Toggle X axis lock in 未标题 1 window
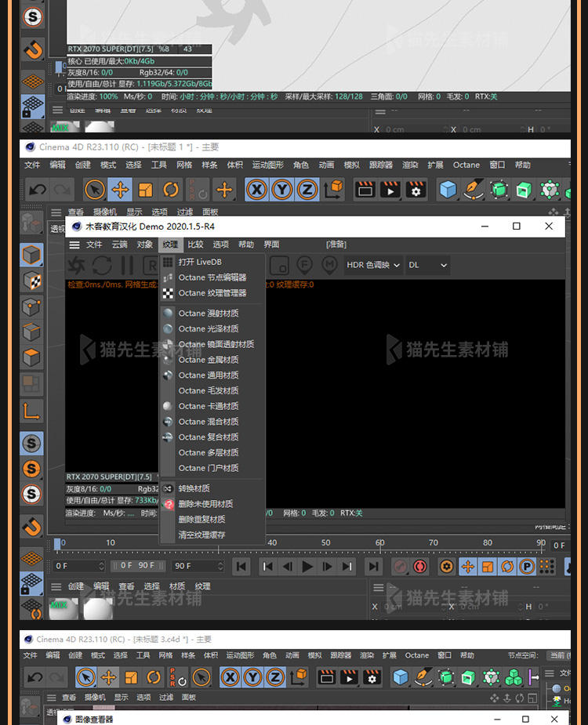 pos(256,190)
